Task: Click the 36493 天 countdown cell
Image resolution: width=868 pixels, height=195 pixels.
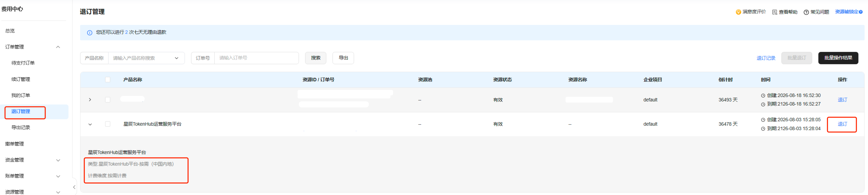Action: click(728, 100)
